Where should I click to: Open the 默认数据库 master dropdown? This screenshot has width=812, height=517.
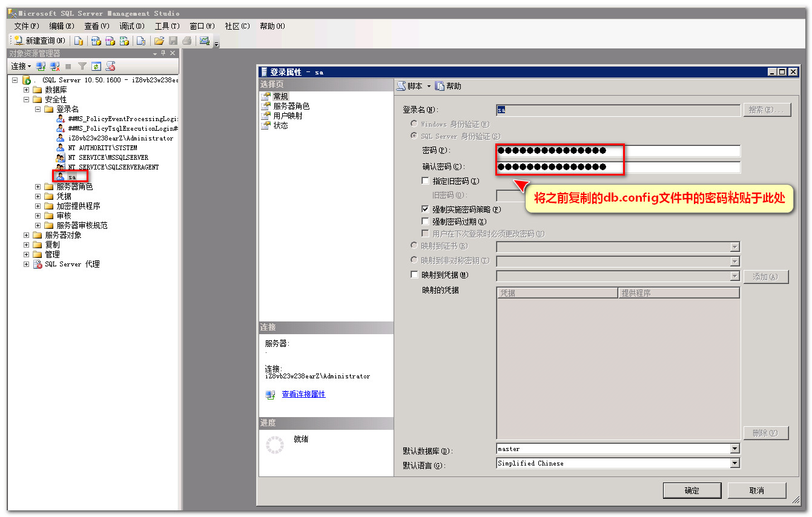pyautogui.click(x=734, y=449)
